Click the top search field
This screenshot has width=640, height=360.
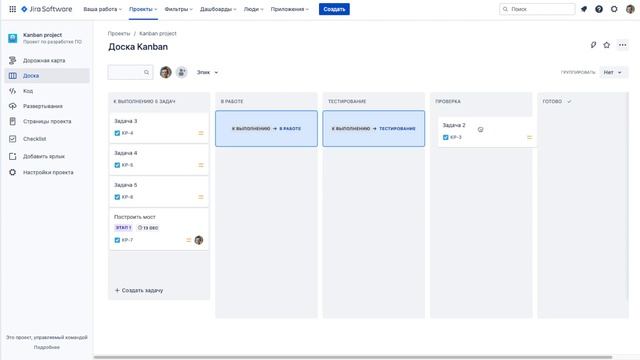(x=537, y=9)
